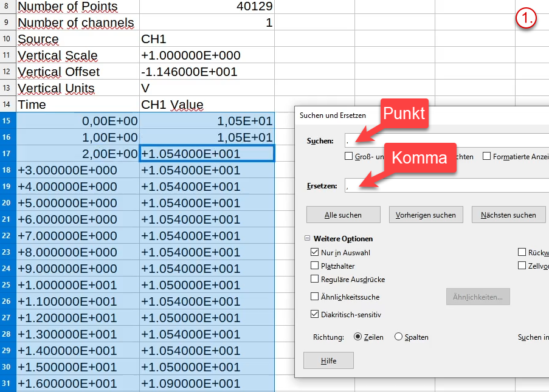Image resolution: width=549 pixels, height=392 pixels.
Task: Uncheck Nur in Auswahl checkbox
Action: (x=314, y=252)
